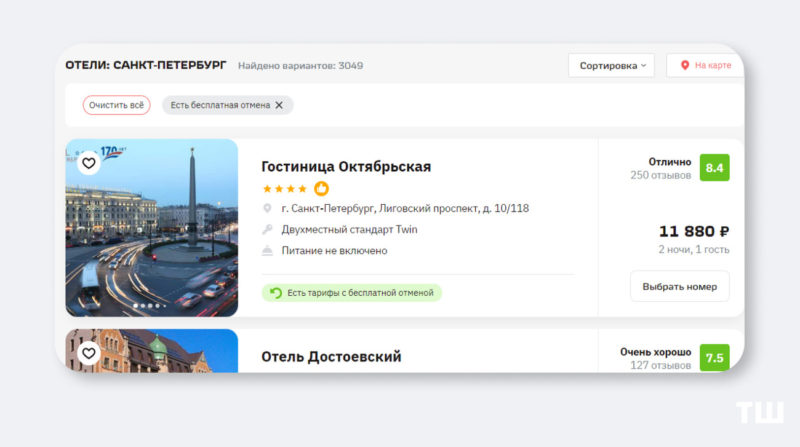Click the 11 880 ₽ price
Image resolution: width=800 pixels, height=447 pixels.
point(694,232)
